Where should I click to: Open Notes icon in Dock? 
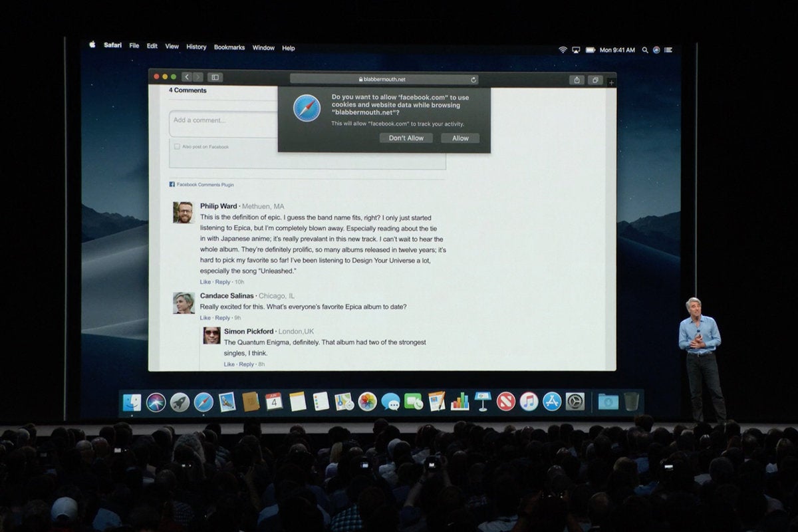pos(297,402)
